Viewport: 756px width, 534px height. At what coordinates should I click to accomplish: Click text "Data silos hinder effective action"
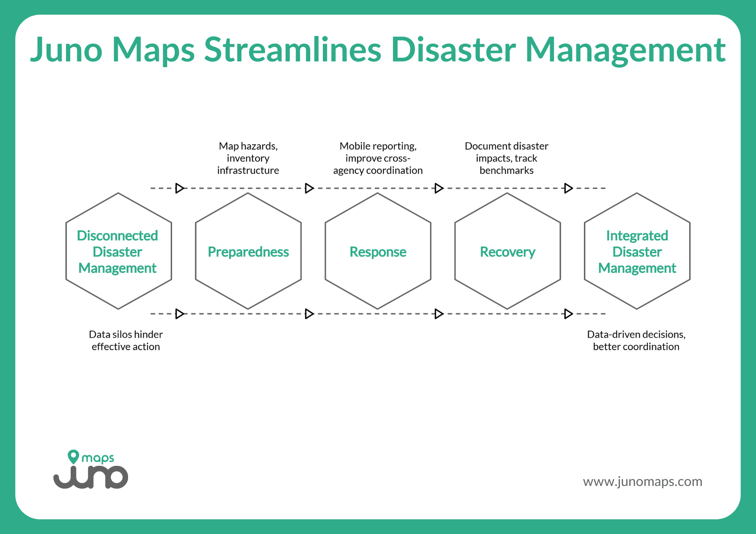tap(126, 340)
